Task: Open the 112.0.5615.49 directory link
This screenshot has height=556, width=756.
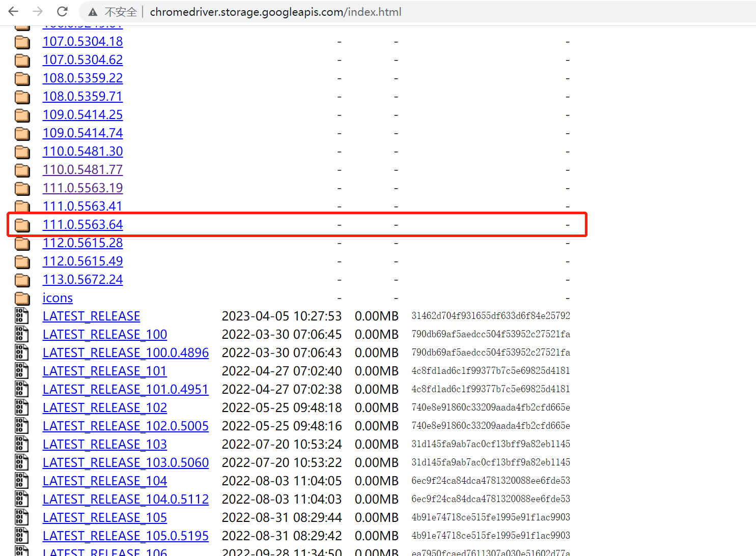Action: [x=82, y=261]
